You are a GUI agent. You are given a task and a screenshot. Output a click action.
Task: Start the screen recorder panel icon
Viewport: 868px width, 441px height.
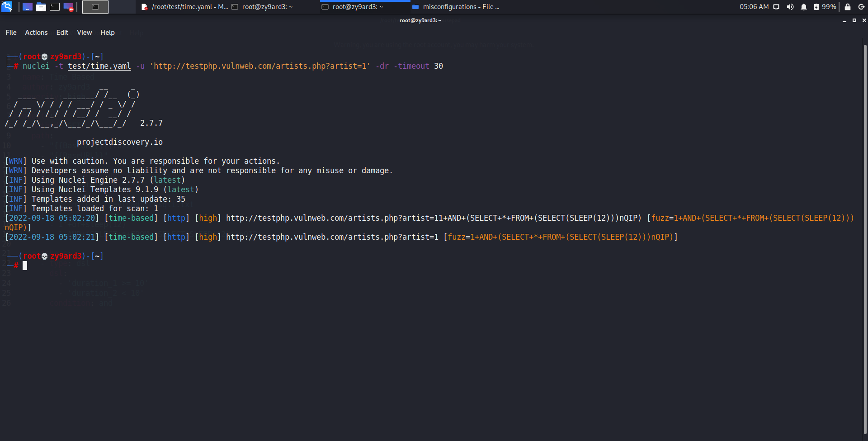[x=68, y=6]
